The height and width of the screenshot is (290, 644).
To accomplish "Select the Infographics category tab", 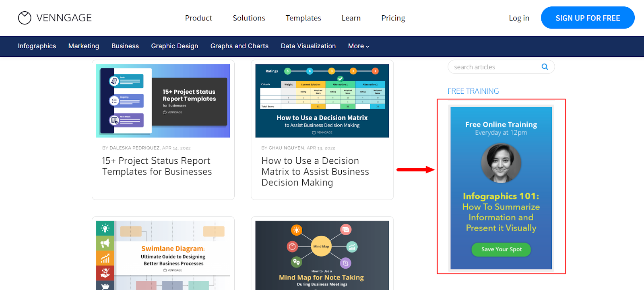I will tap(37, 46).
